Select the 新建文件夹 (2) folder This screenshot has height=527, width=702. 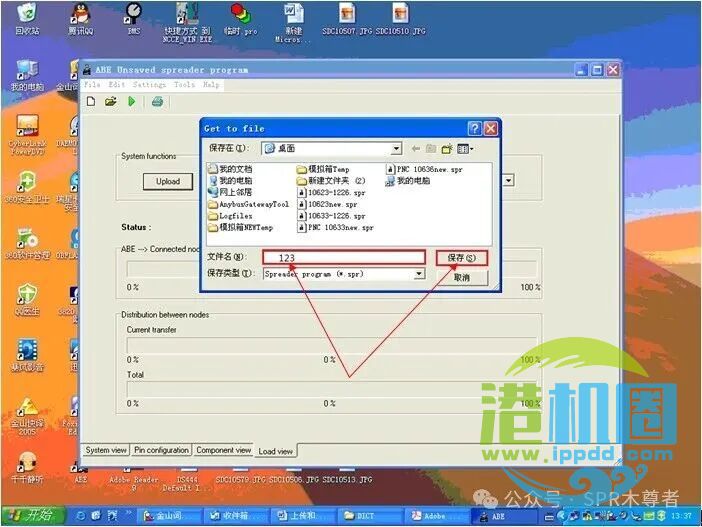point(331,180)
